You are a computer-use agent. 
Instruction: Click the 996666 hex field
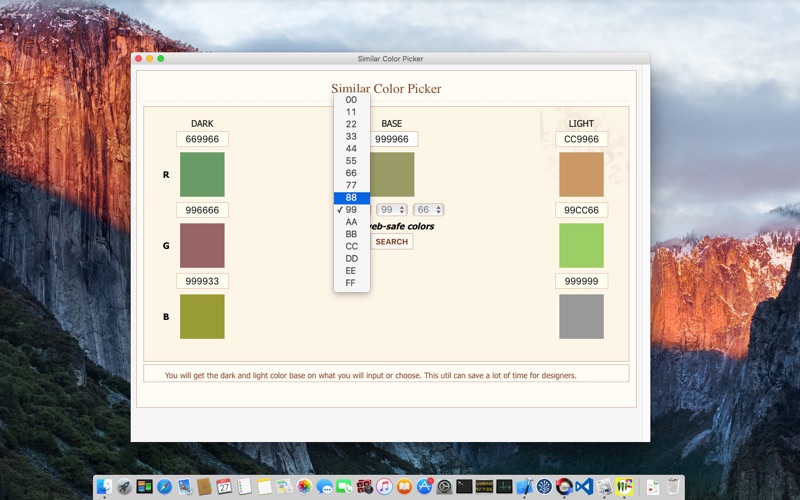coord(202,210)
